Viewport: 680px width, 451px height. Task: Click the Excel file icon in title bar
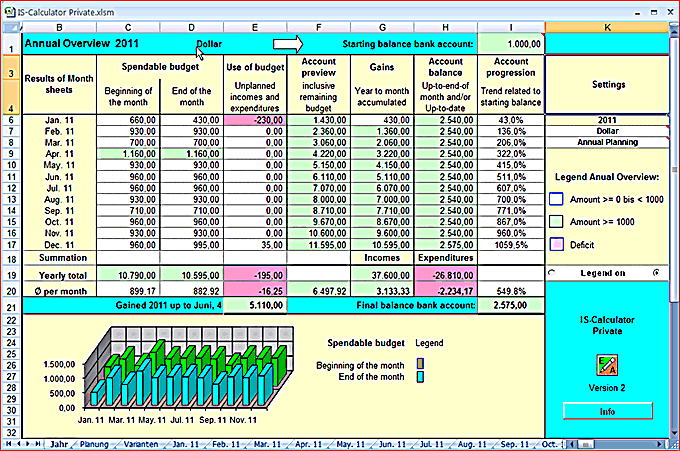click(10, 12)
